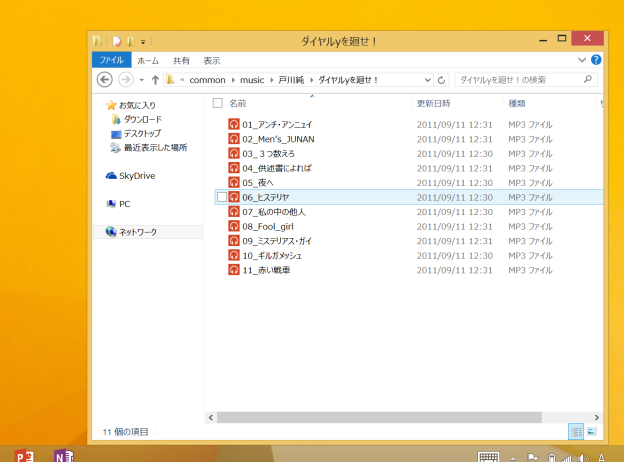Click the MP3 icon of 02_Men's_JUNAN

[x=234, y=139]
